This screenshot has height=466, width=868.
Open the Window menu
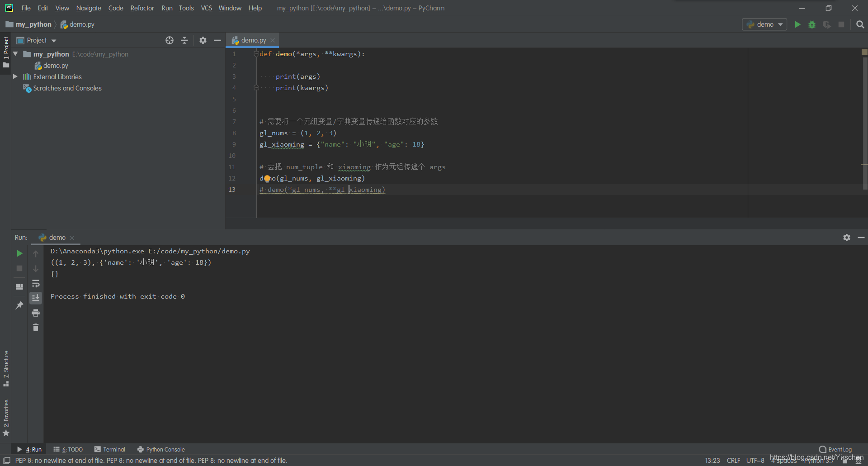[230, 8]
